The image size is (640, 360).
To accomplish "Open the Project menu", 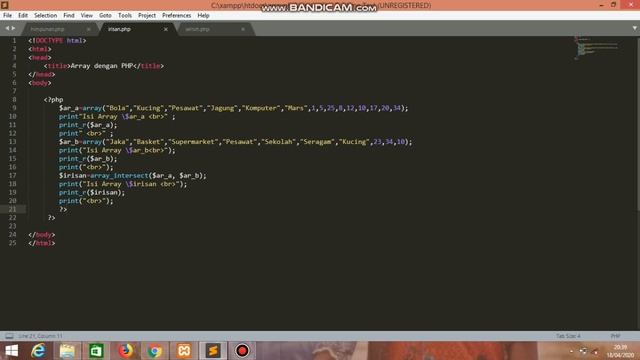I will (147, 16).
